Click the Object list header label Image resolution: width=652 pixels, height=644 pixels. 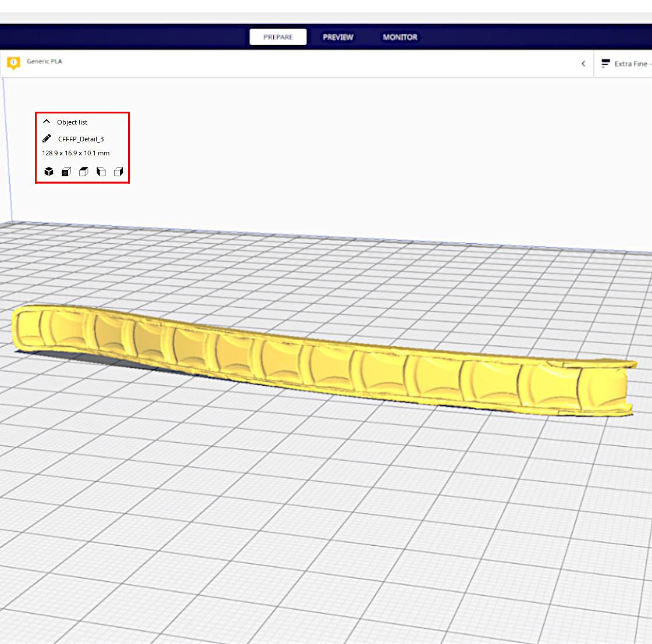pyautogui.click(x=72, y=123)
